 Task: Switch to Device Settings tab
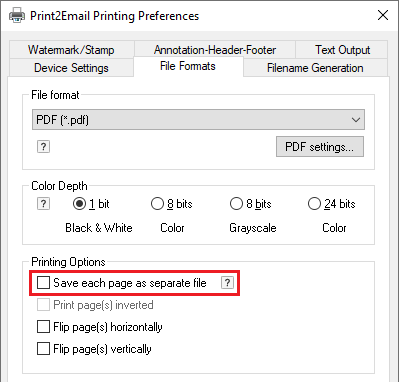(71, 68)
